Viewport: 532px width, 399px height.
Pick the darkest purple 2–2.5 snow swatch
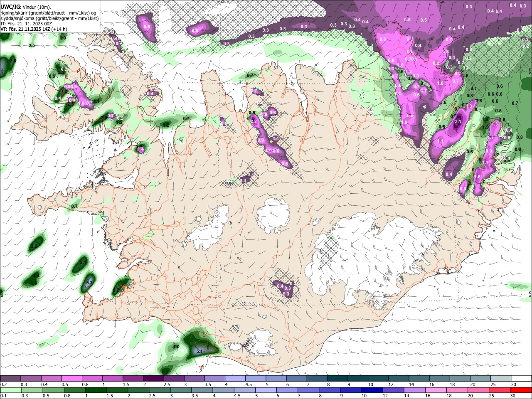pos(153,379)
